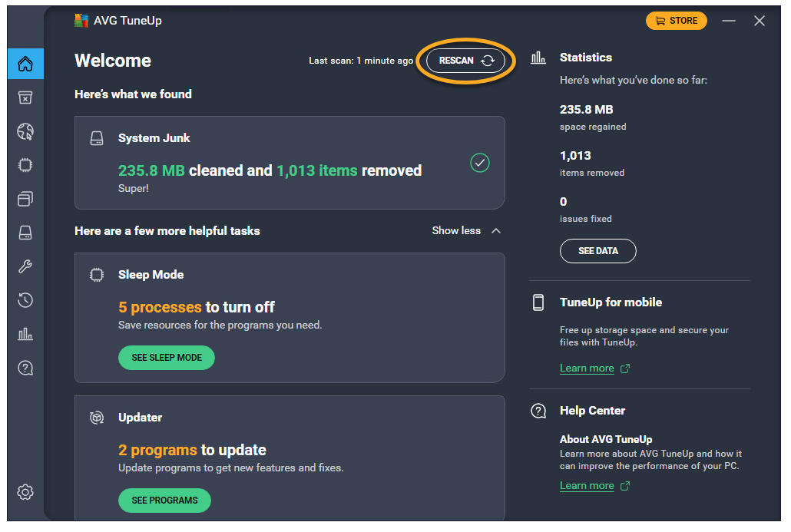791x532 pixels.
Task: Open the statistics bar chart sidebar icon
Action: click(x=25, y=334)
